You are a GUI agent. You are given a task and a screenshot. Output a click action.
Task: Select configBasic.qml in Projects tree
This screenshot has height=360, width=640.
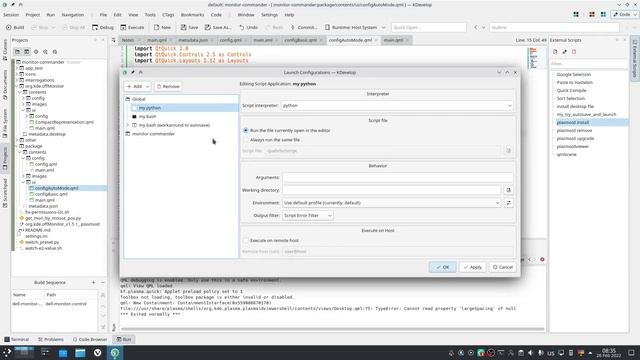coord(51,194)
